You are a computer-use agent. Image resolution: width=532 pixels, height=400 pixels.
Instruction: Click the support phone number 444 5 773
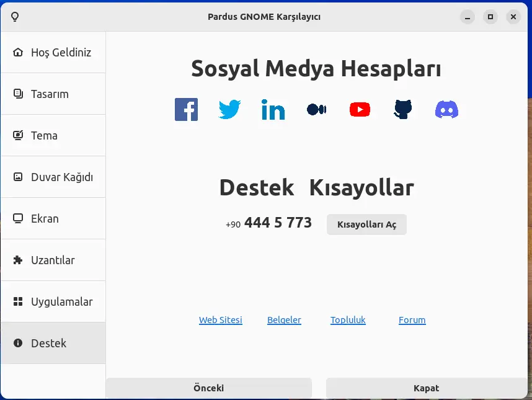278,223
